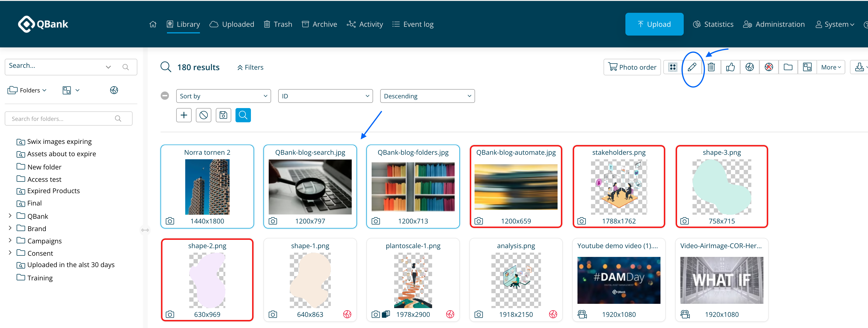
Task: Open the Trash tab
Action: pos(278,24)
